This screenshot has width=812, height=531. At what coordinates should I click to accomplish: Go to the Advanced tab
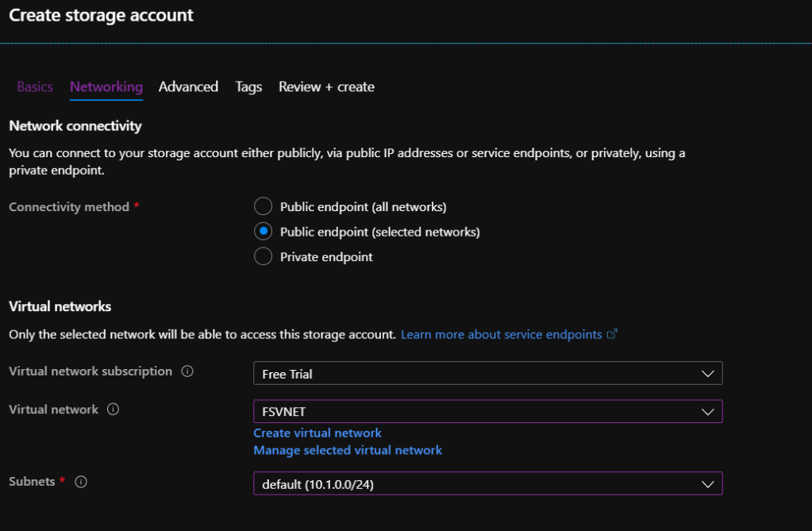(188, 87)
